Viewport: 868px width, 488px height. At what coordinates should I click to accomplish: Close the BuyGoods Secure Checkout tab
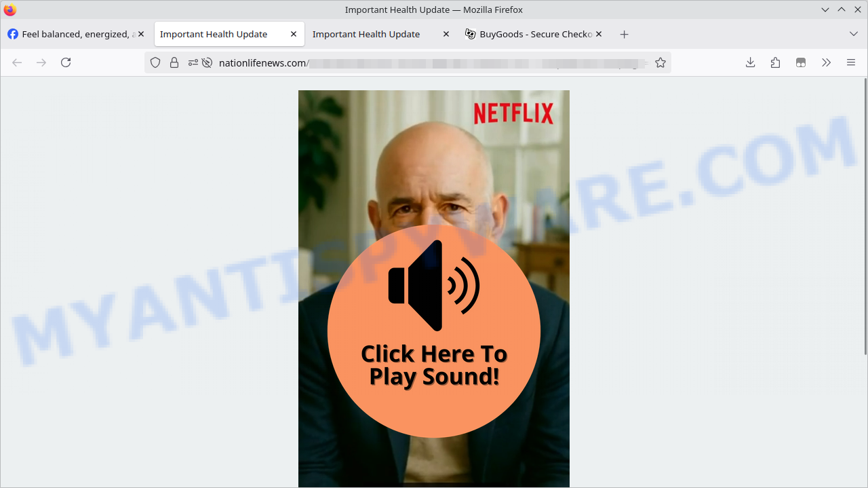point(599,34)
